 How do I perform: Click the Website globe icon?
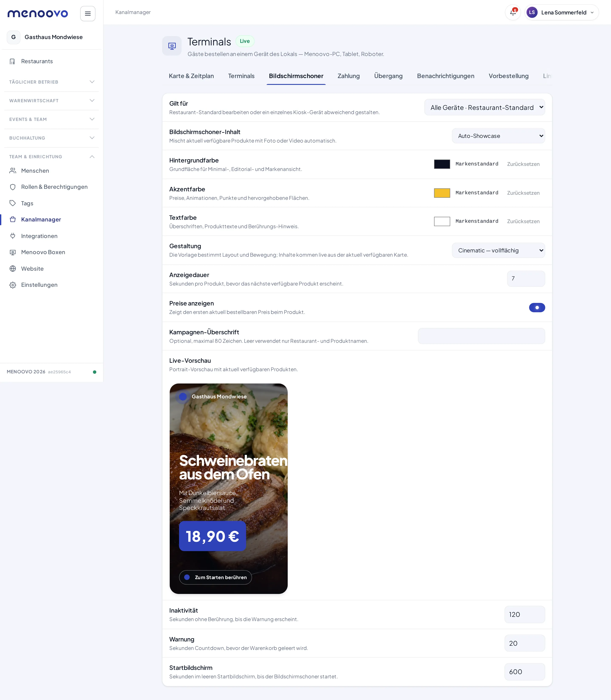pyautogui.click(x=13, y=269)
